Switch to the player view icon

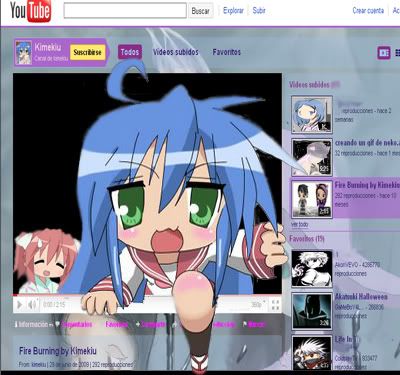coord(384,53)
